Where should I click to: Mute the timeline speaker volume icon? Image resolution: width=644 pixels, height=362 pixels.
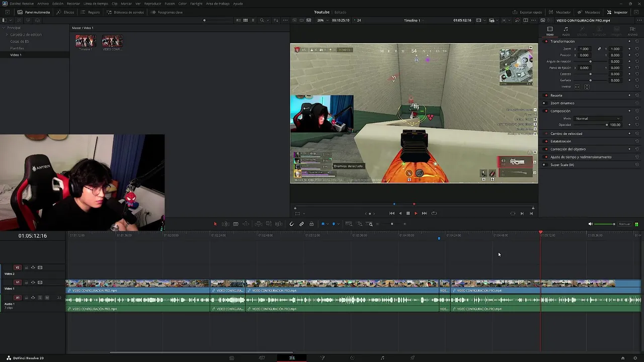591,224
